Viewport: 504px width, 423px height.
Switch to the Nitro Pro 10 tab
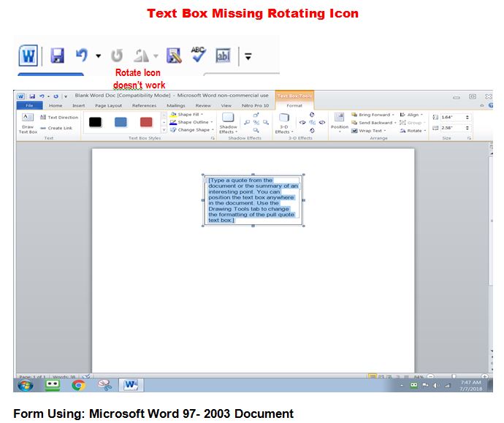point(255,105)
